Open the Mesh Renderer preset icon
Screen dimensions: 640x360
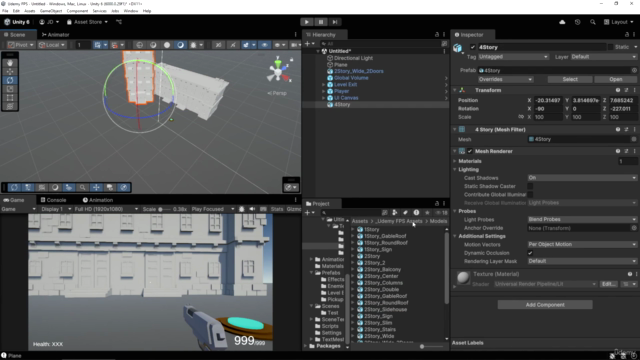pos(626,151)
